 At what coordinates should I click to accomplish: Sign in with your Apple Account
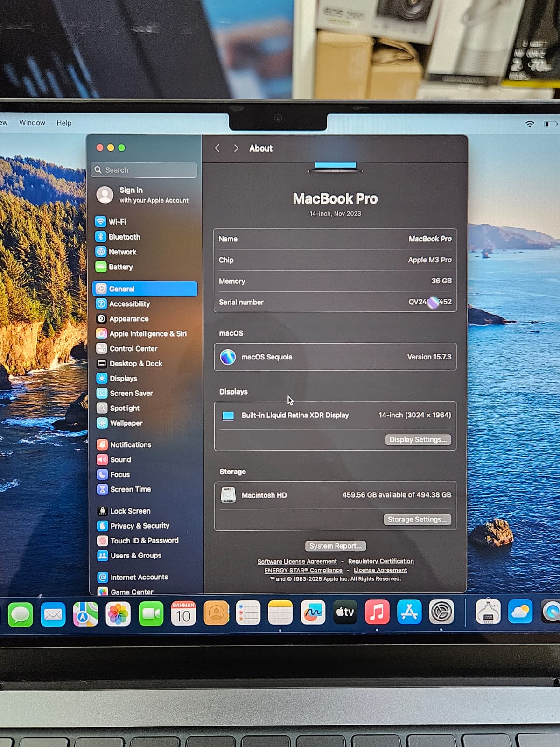click(143, 195)
